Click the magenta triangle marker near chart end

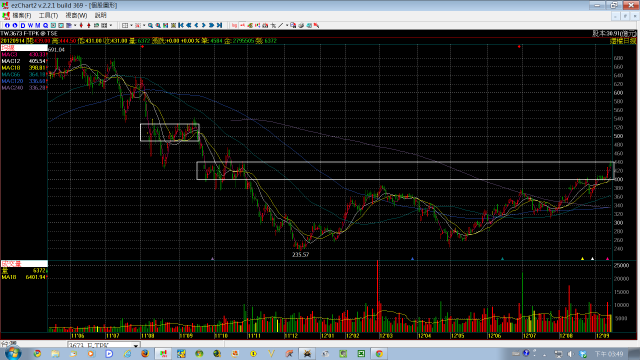(607, 258)
